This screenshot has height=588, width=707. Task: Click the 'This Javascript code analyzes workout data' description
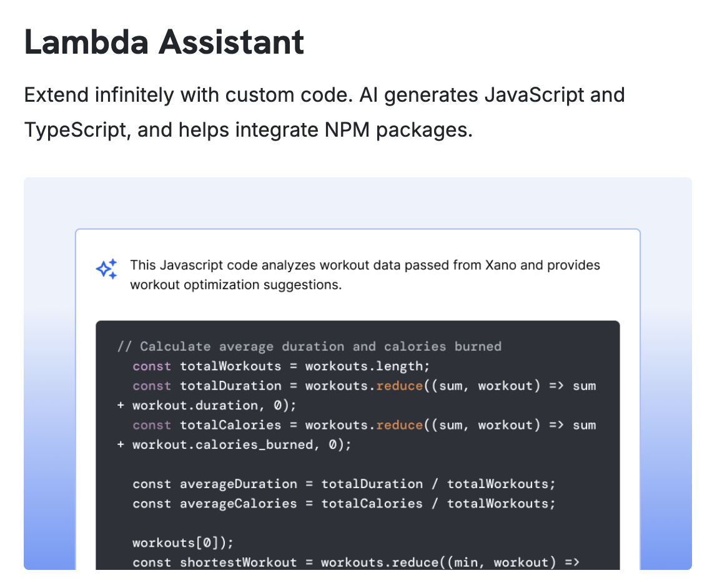(x=365, y=275)
